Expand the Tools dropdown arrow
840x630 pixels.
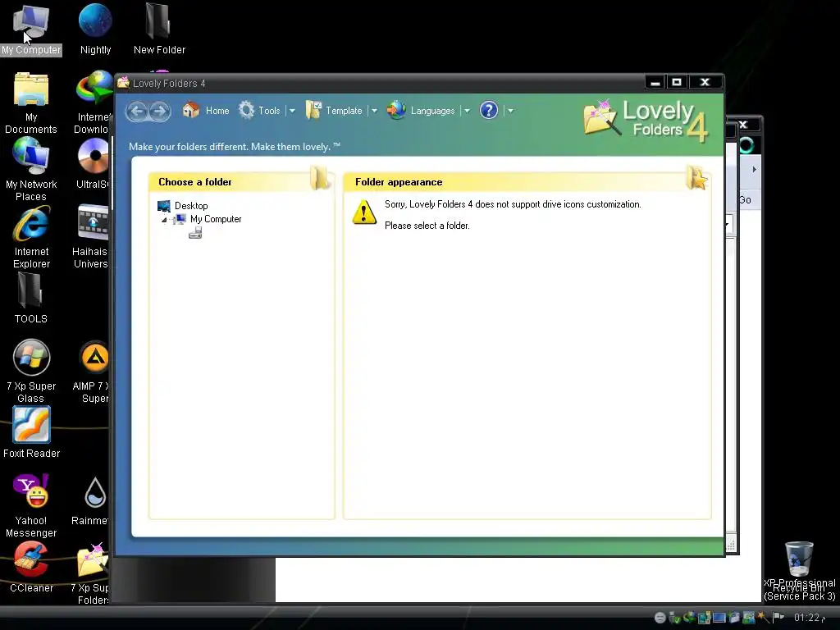click(292, 111)
